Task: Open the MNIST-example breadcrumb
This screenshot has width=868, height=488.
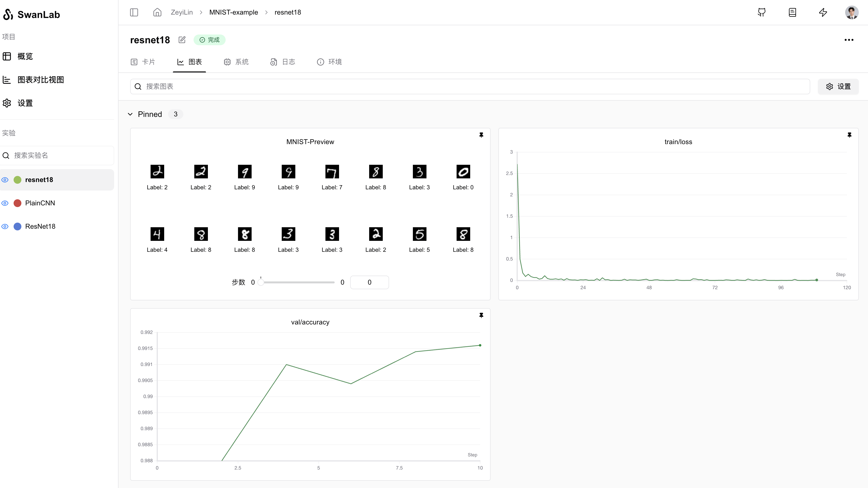Action: click(233, 12)
